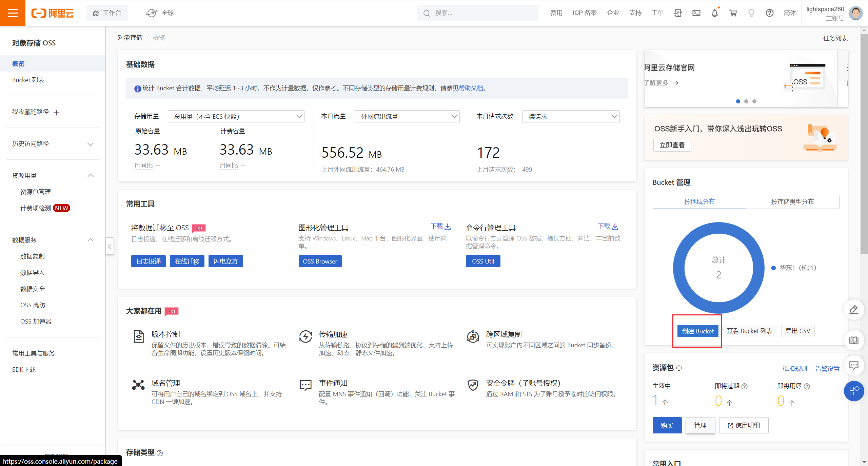Screen dimensions: 868x466
Task: Open the 帮助文档 link
Action: [x=471, y=88]
